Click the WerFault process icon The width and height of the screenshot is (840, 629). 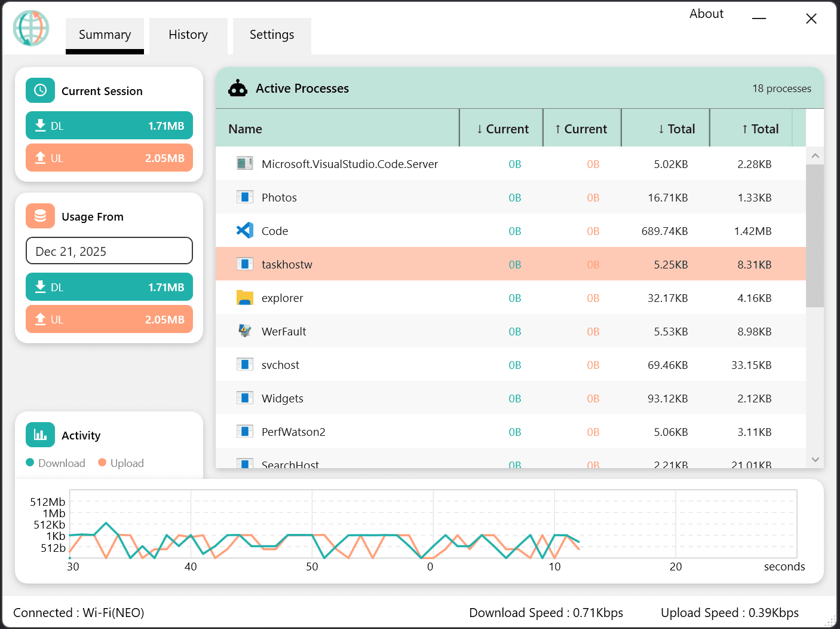point(244,331)
